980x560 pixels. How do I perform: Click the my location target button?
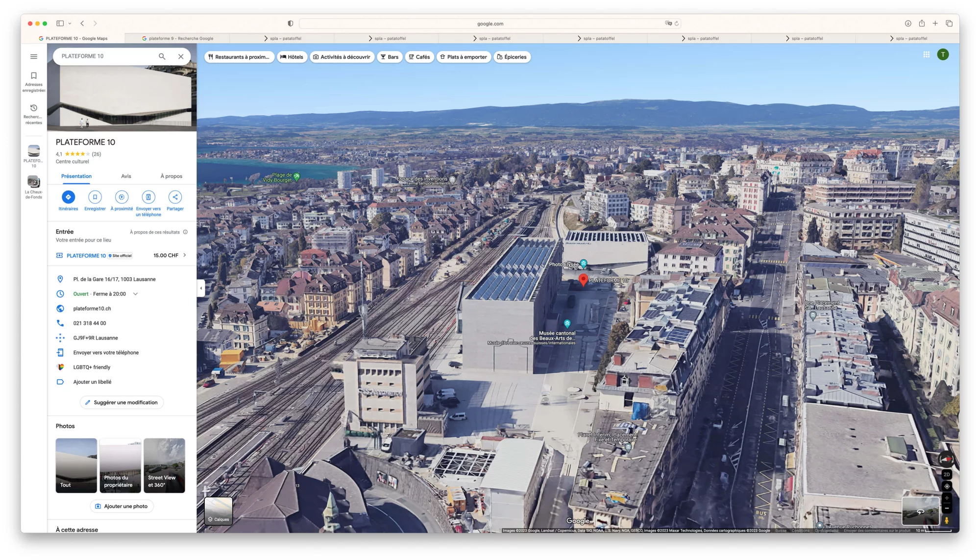(x=947, y=487)
